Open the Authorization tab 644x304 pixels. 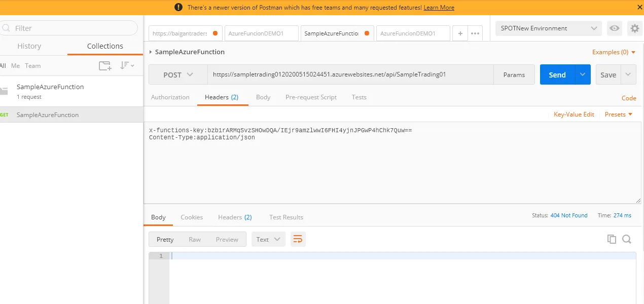tap(170, 97)
